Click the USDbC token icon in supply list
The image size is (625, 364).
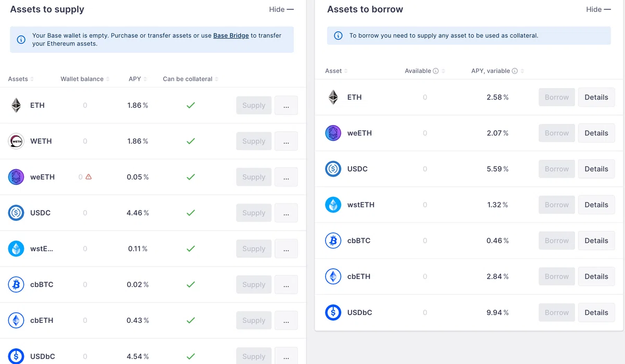[x=16, y=357]
